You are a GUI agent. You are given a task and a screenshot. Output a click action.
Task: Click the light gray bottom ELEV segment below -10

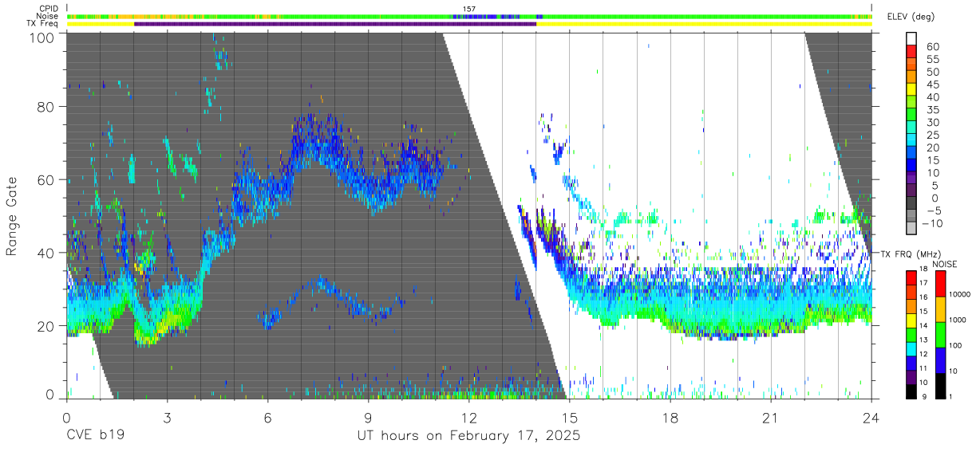pos(911,228)
